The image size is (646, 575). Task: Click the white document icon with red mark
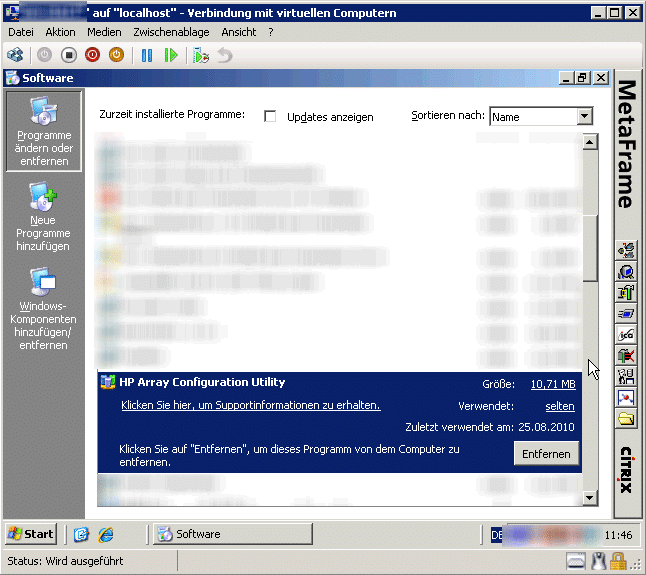[626, 398]
